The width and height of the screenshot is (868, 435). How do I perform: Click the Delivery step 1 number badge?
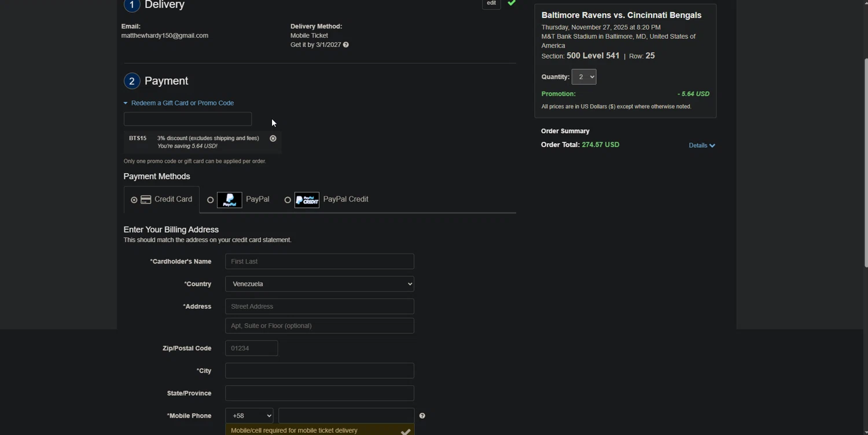pyautogui.click(x=132, y=5)
